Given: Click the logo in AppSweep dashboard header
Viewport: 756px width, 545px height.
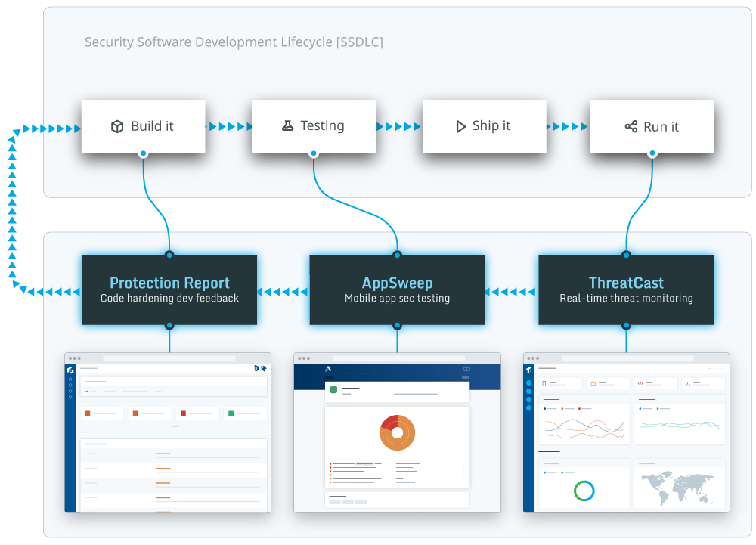Looking at the screenshot, I should click(x=328, y=369).
